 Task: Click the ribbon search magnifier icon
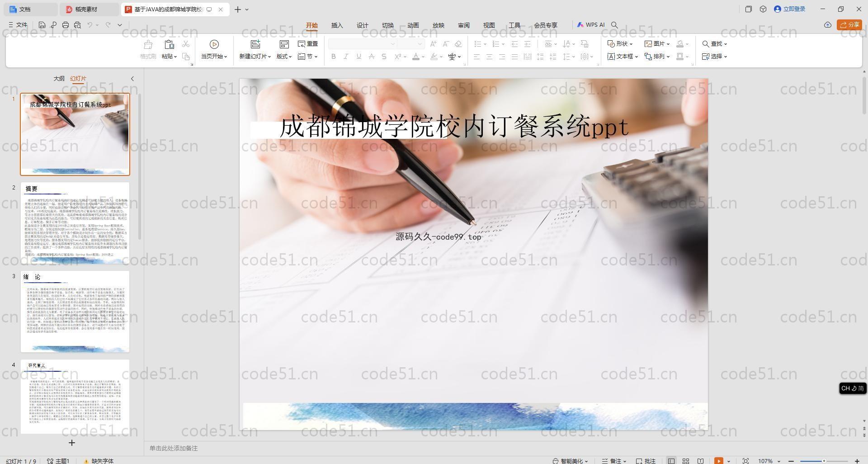(614, 25)
